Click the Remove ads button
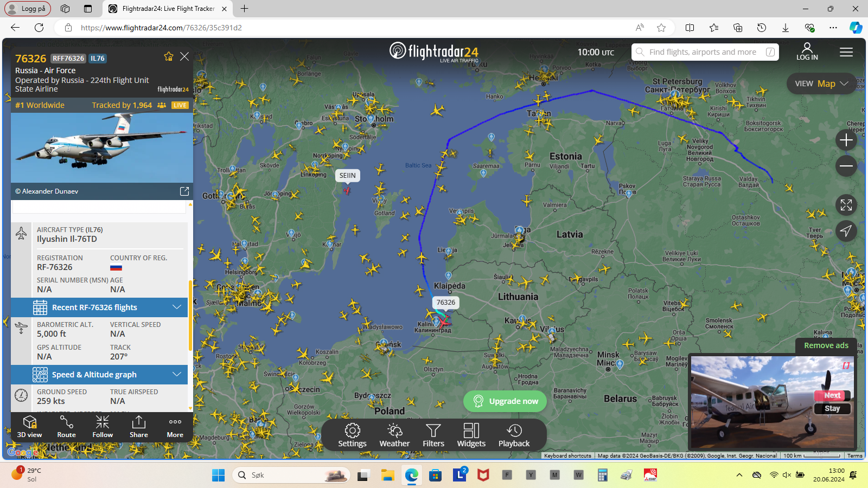 pyautogui.click(x=826, y=345)
